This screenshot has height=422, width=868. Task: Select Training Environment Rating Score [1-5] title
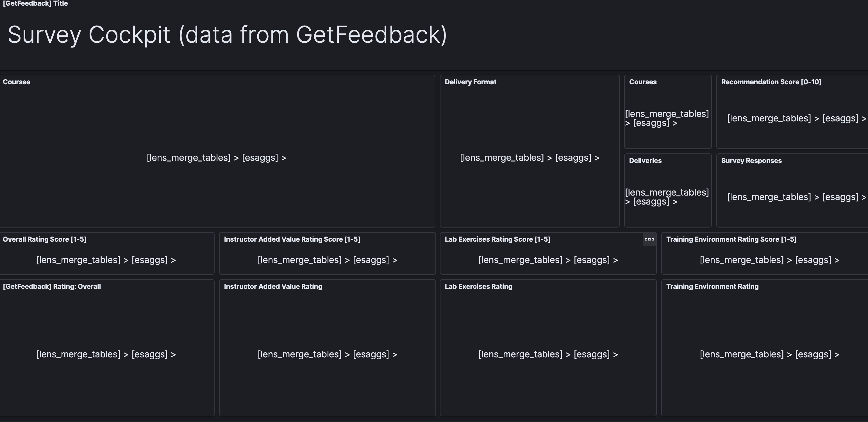(x=731, y=239)
